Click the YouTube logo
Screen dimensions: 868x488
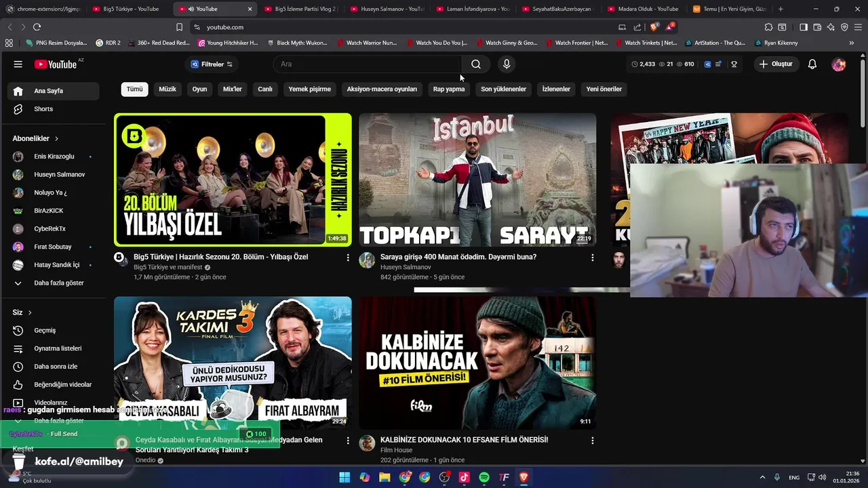tap(56, 64)
